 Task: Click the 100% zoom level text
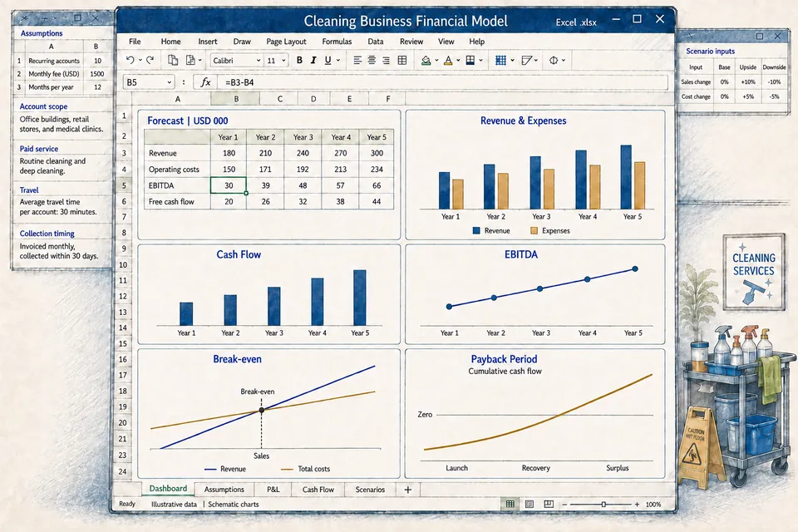653,505
